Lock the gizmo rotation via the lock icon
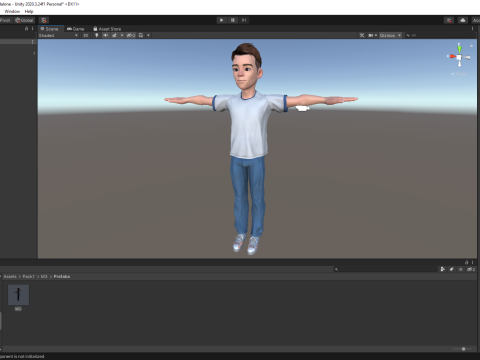The image size is (480, 360). point(471,45)
